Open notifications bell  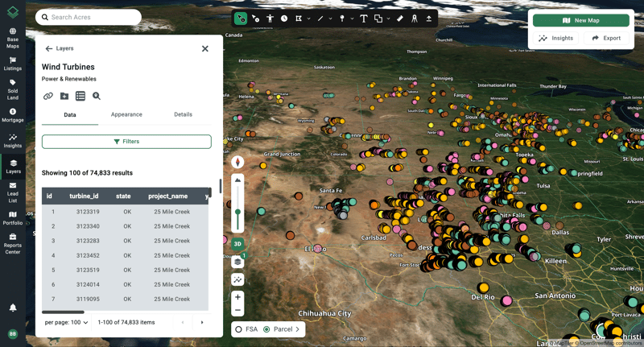(13, 308)
